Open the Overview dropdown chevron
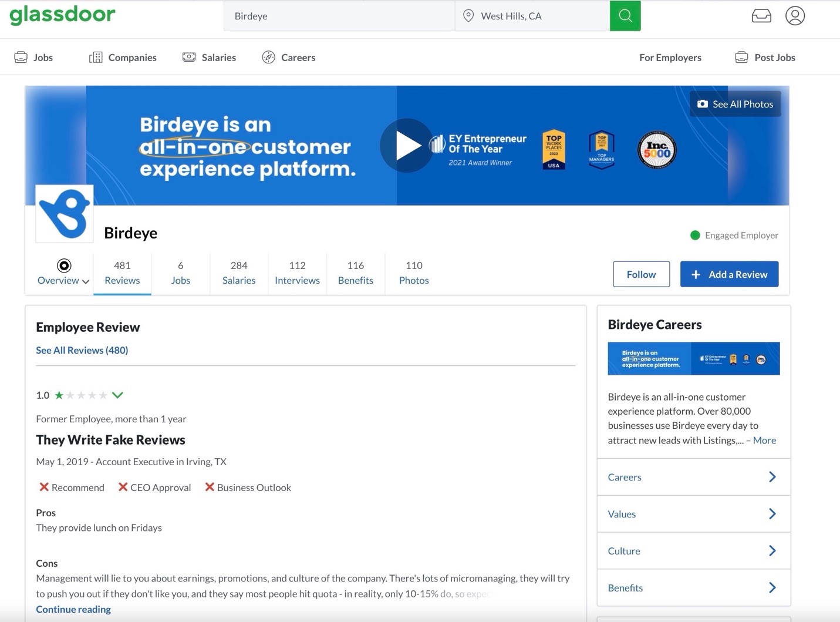Screen dimensions: 840x622 pyautogui.click(x=86, y=281)
